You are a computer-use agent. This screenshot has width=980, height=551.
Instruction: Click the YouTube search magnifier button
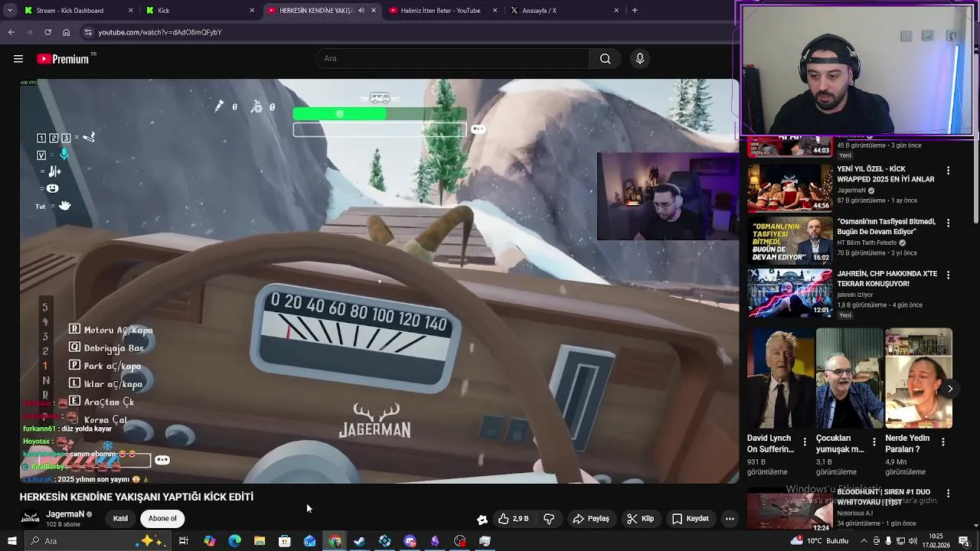[606, 59]
